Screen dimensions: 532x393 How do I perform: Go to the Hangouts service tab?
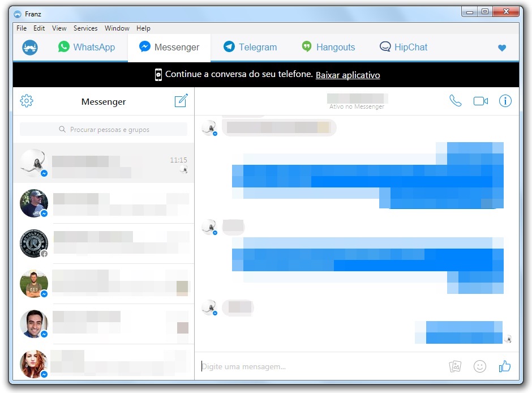(x=328, y=47)
